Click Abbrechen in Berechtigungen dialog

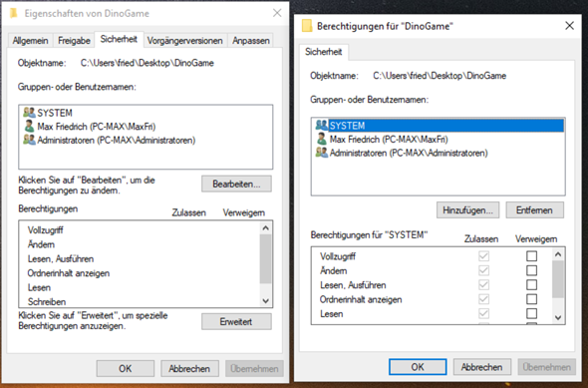pos(482,367)
